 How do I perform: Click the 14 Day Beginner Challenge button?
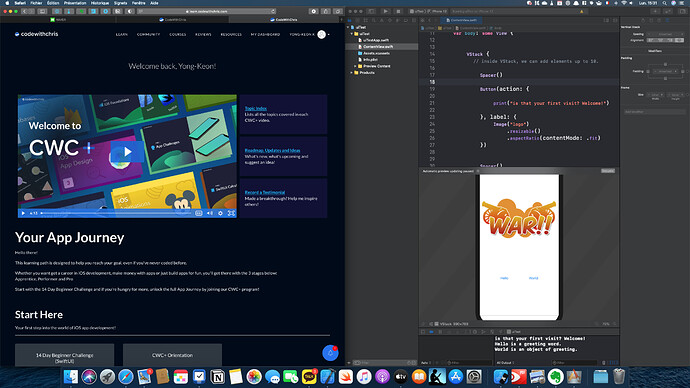point(64,355)
